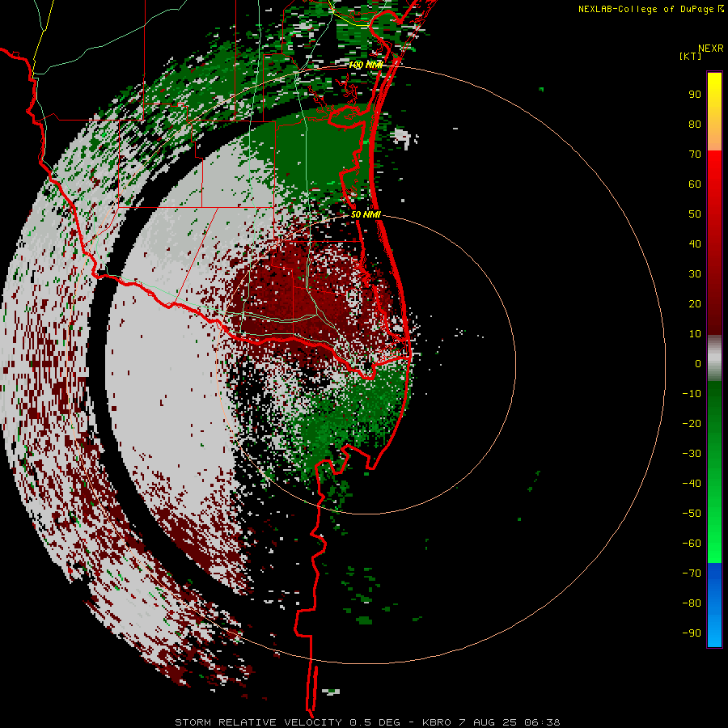Click the -50 value on the velocity scale
Image resolution: width=728 pixels, height=728 pixels.
tap(692, 513)
